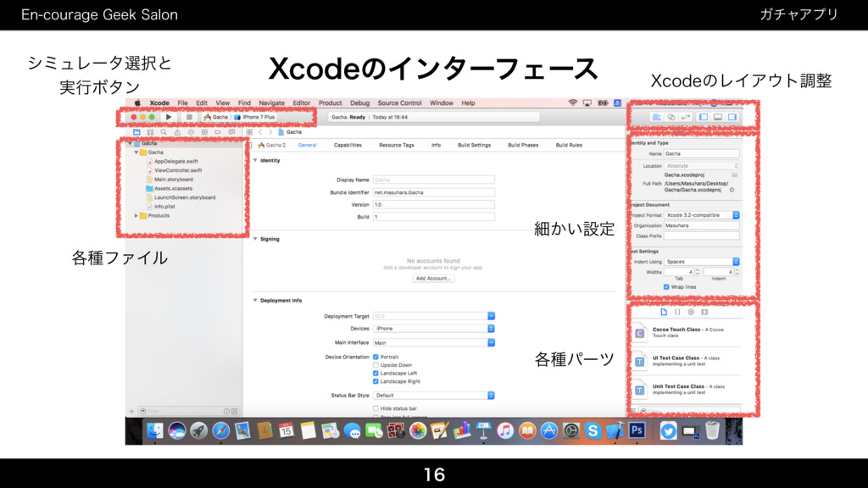Show the Version editor
Image resolution: width=868 pixels, height=488 pixels.
686,117
